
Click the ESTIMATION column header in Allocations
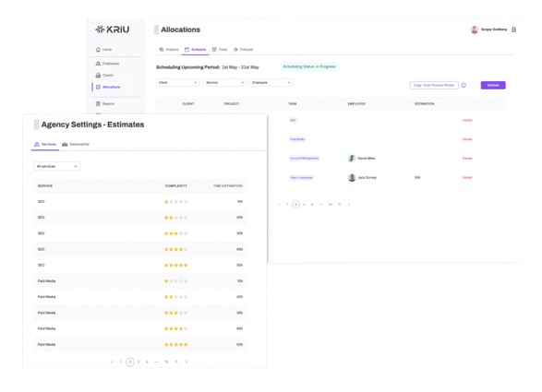[425, 104]
